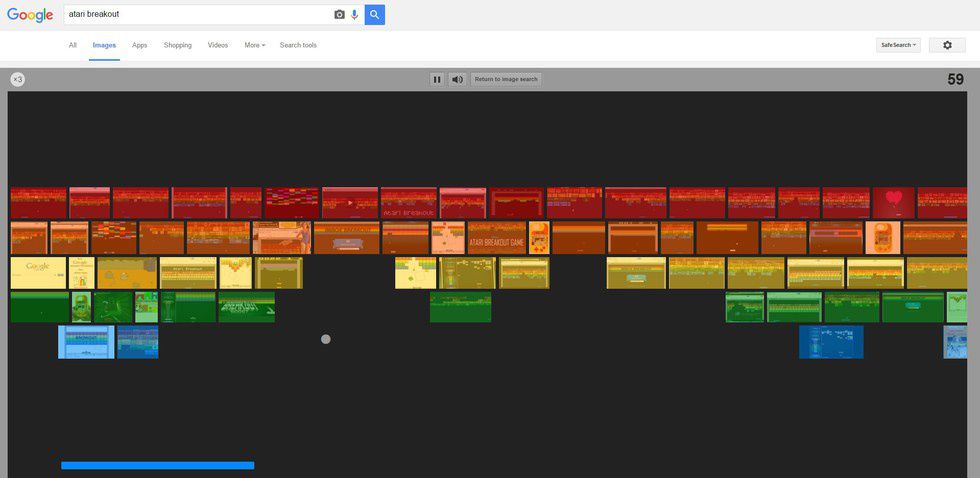The image size is (980, 478).
Task: Click the gray bouncing ball
Action: tap(325, 340)
